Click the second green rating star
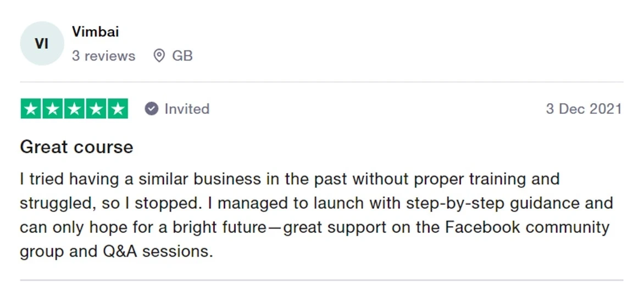This screenshot has height=295, width=644. pyautogui.click(x=53, y=109)
